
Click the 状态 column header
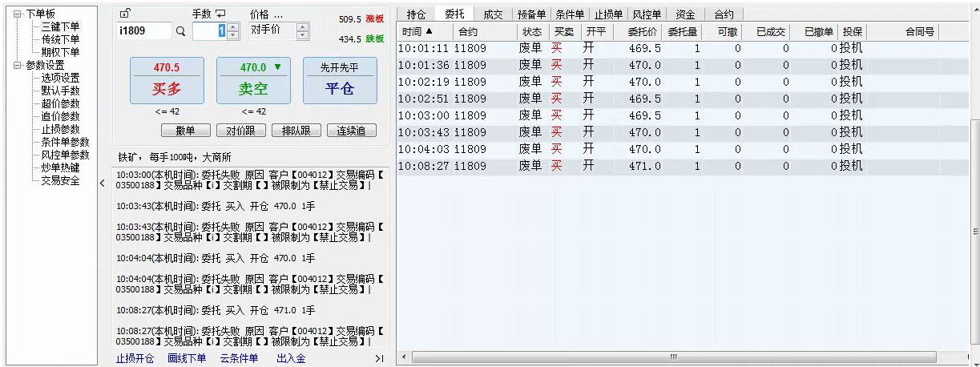click(x=532, y=32)
